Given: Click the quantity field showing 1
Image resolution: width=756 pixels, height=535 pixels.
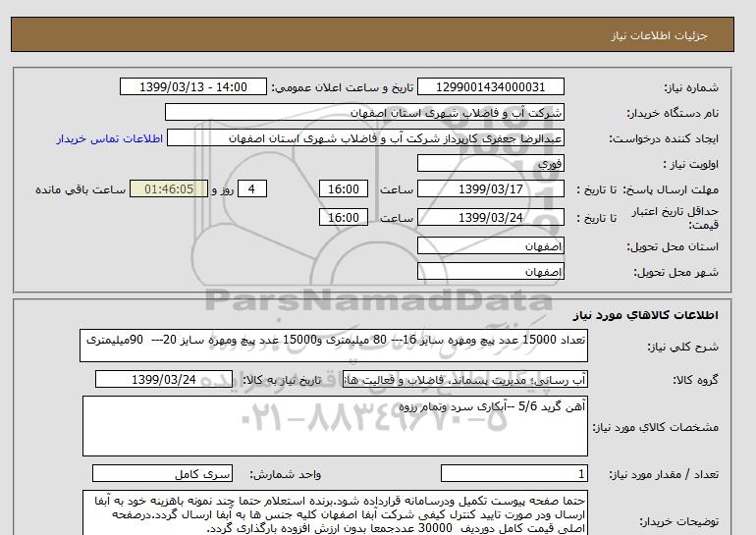Looking at the screenshot, I should 514,474.
